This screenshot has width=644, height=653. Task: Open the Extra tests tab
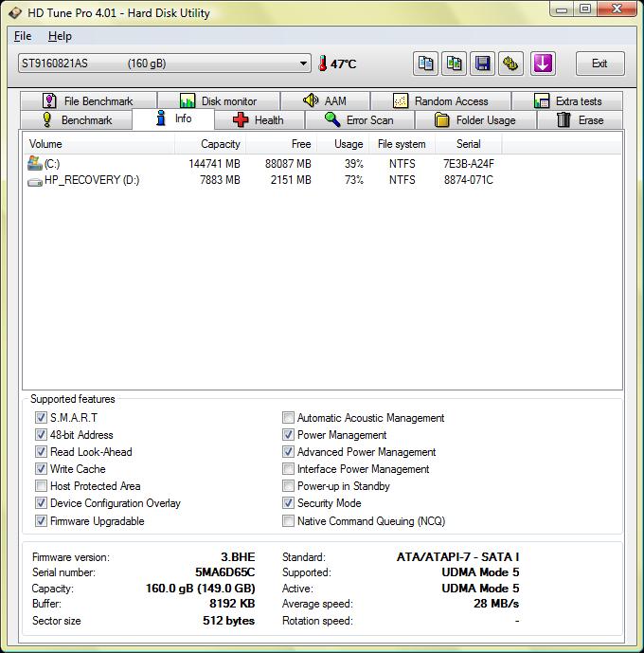[567, 100]
